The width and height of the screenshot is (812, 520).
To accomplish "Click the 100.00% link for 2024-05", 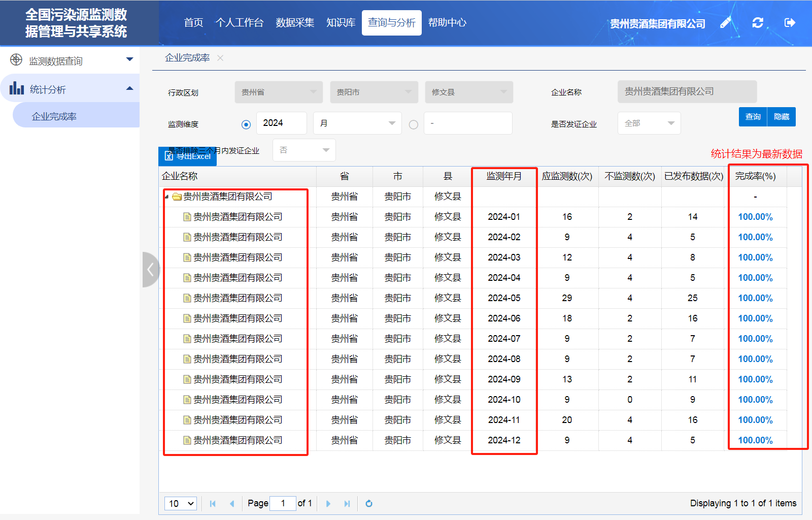I will [x=755, y=298].
